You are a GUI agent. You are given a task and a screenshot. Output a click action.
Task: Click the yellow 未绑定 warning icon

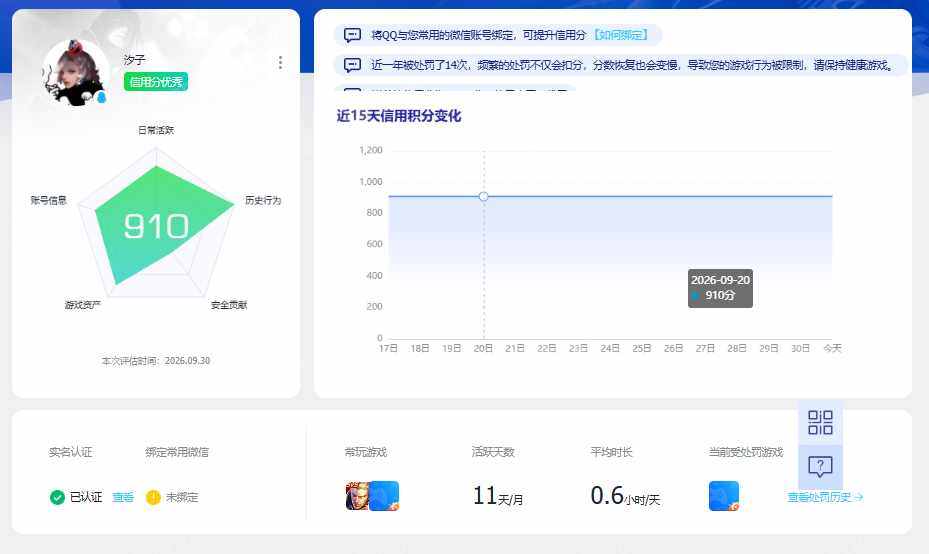click(x=153, y=497)
